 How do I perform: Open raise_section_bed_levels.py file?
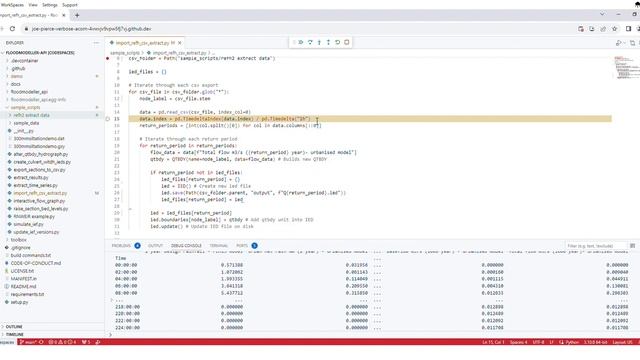click(x=41, y=209)
